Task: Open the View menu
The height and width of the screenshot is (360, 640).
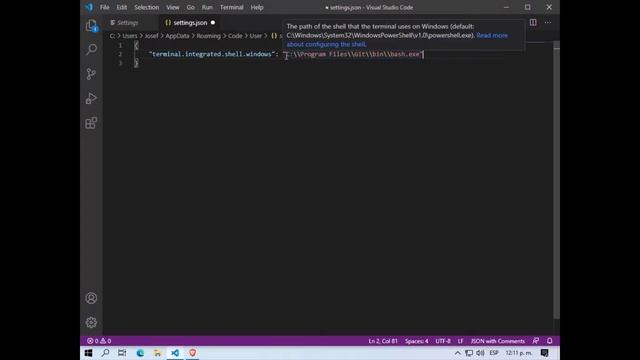Action: (x=173, y=7)
